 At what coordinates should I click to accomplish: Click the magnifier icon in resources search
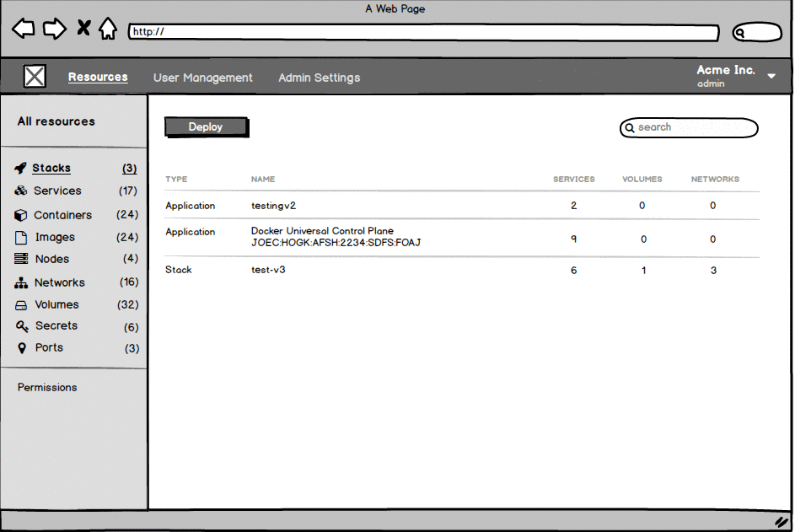(629, 128)
